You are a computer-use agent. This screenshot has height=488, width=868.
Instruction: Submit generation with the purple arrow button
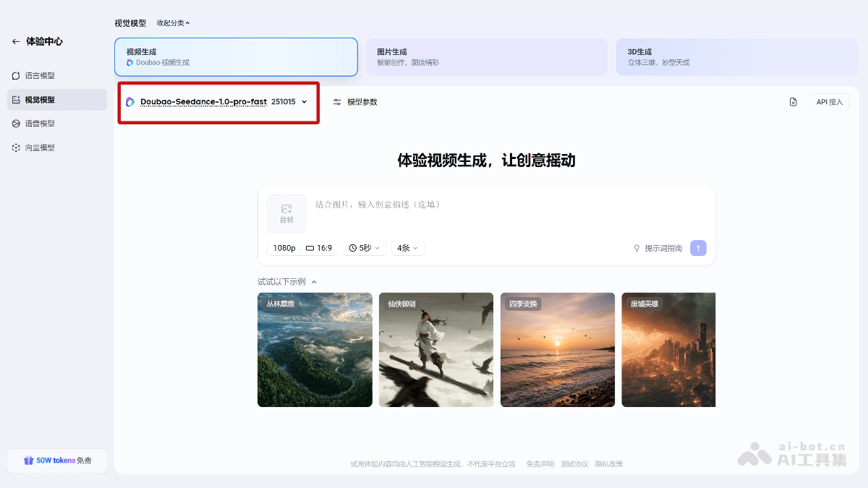pyautogui.click(x=697, y=247)
